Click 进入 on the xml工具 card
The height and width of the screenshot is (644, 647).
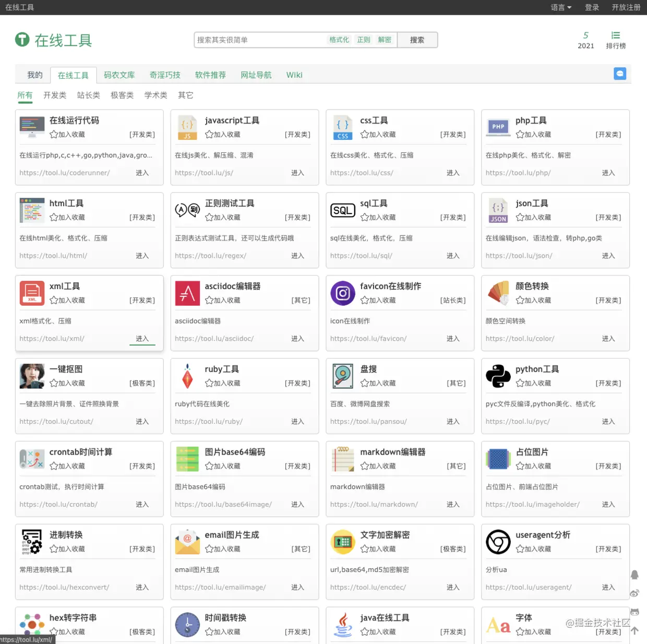142,339
